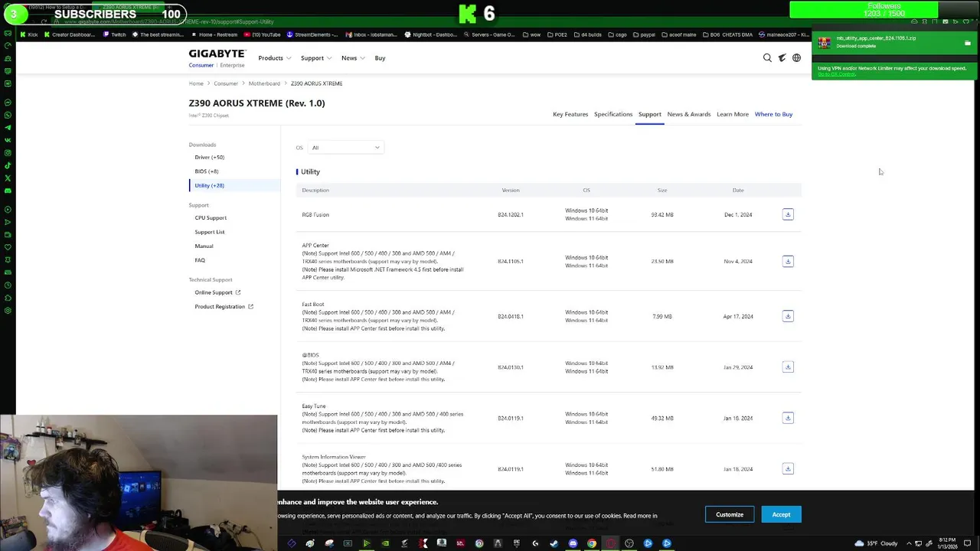Click the Accept cookies button
This screenshot has width=980, height=551.
coord(781,514)
